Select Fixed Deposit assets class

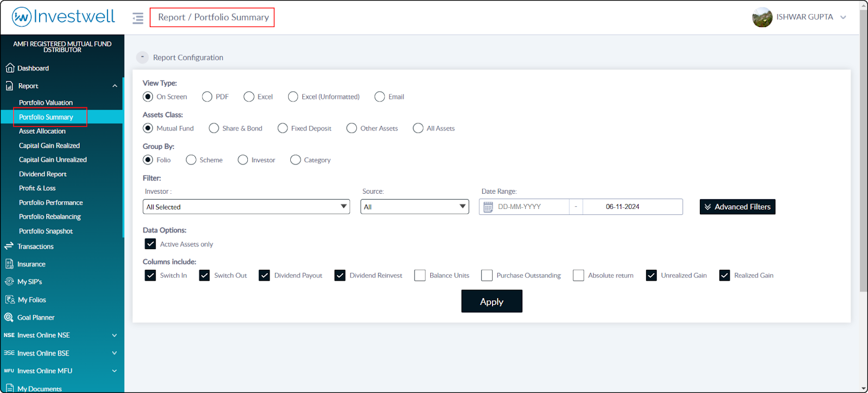pos(283,128)
